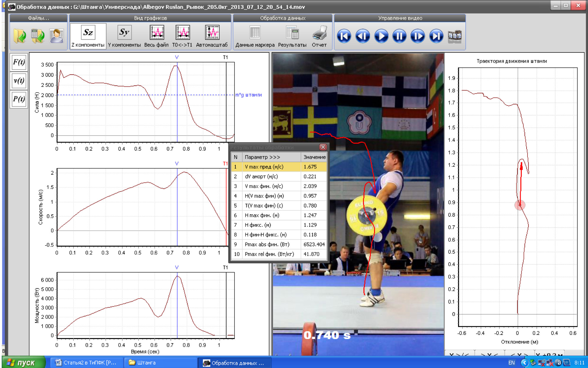The image size is (588, 368).
Task: Close the Результаты обработки results popup
Action: (323, 147)
